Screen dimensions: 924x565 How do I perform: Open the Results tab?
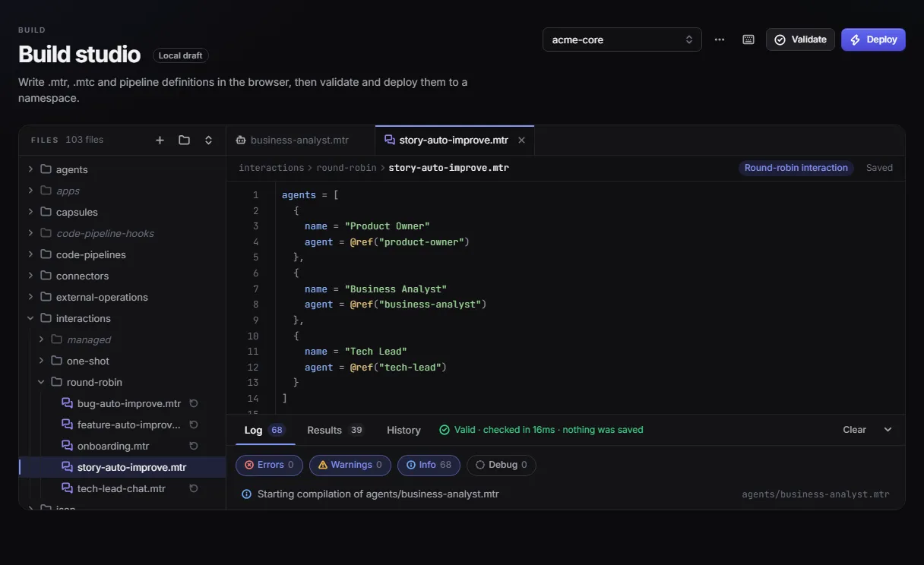point(335,430)
